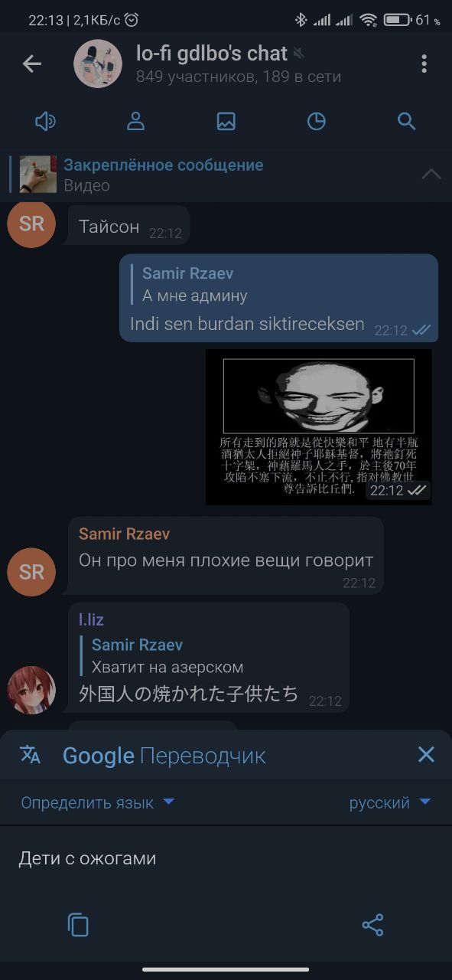Open the statistics pie chart icon
Viewport: 452px width, 980px height.
pyautogui.click(x=316, y=121)
